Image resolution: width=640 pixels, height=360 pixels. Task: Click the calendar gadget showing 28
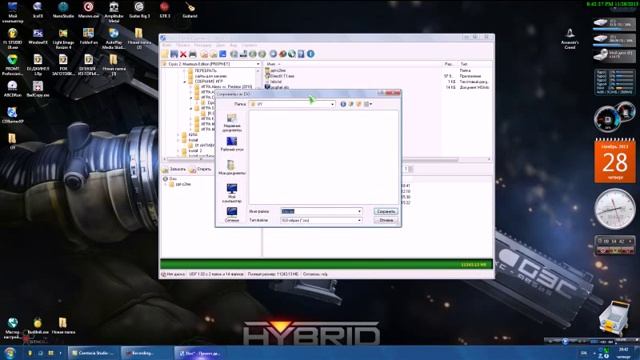[615, 161]
